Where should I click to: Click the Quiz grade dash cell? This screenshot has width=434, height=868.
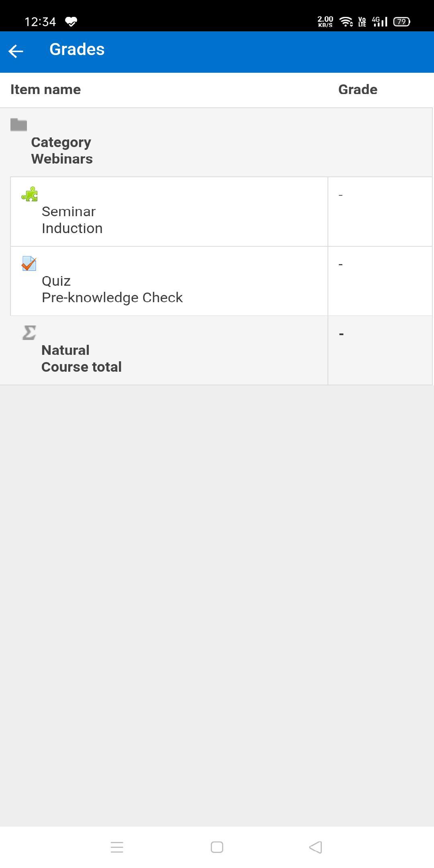point(380,281)
